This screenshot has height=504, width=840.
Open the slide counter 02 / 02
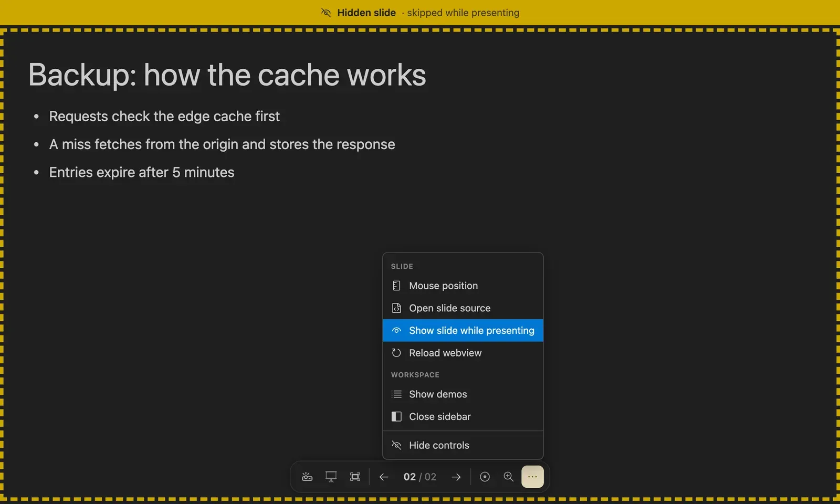click(x=420, y=477)
